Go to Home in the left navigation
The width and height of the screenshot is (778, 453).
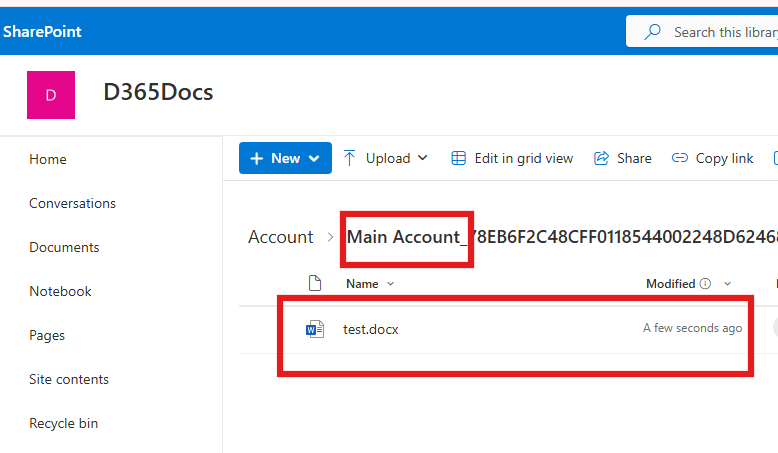pos(48,159)
